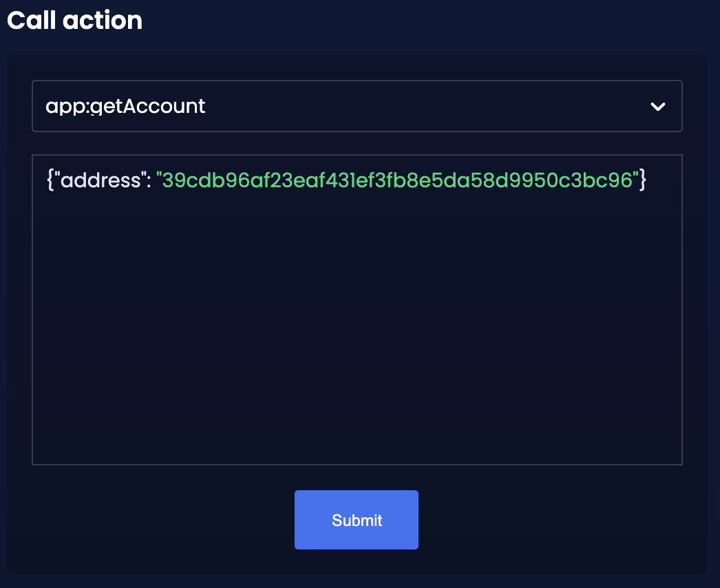
Task: Click the green address hash value
Action: (398, 180)
